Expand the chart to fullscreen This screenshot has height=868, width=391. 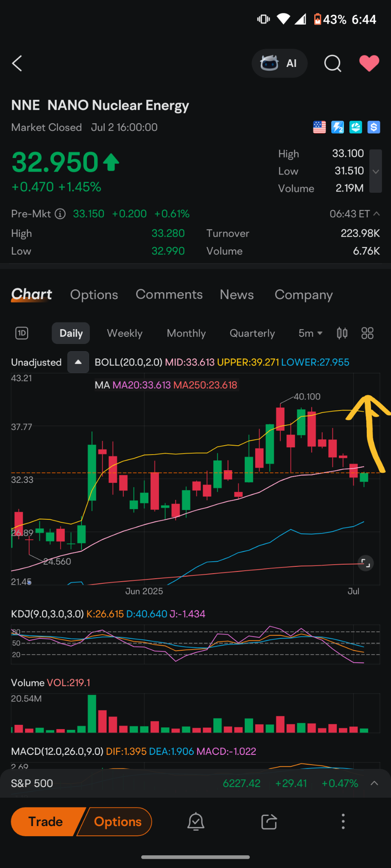(365, 563)
